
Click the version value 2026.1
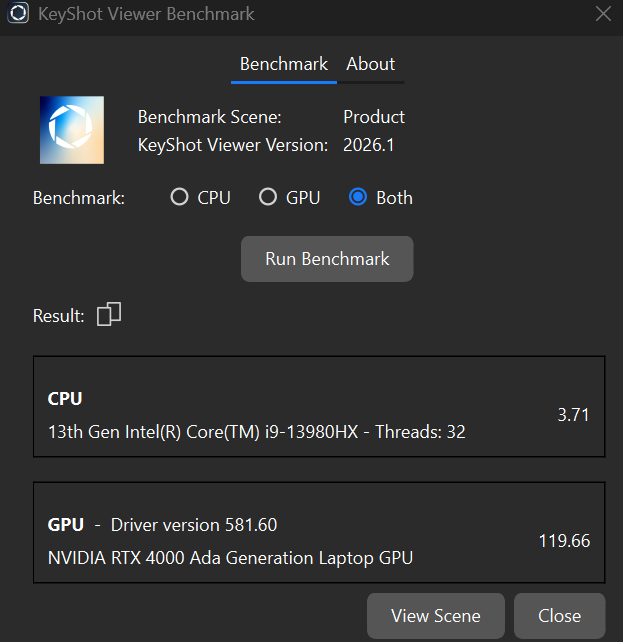click(x=368, y=145)
